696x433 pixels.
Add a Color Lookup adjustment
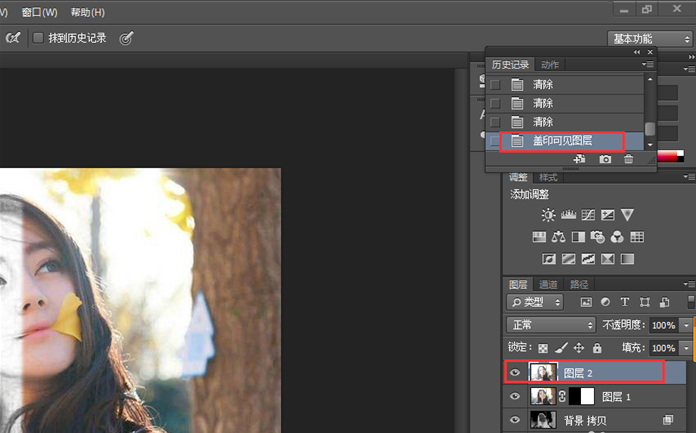(x=637, y=237)
